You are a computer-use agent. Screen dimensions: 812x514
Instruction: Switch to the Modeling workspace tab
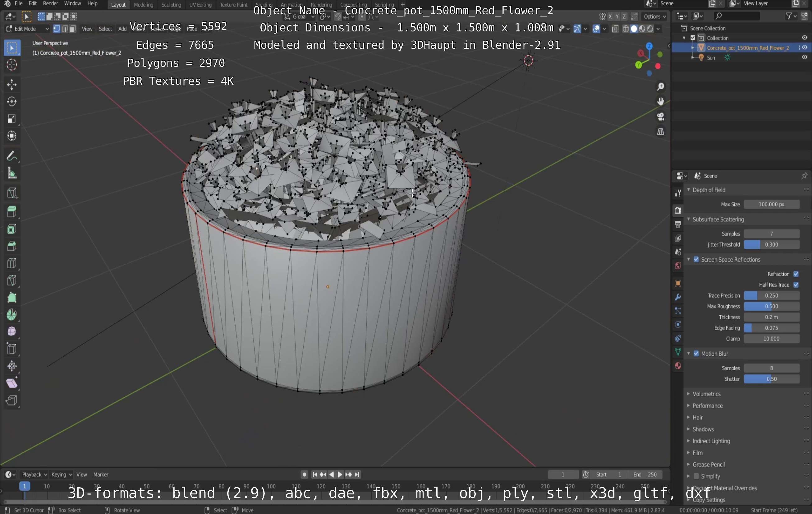coord(143,5)
